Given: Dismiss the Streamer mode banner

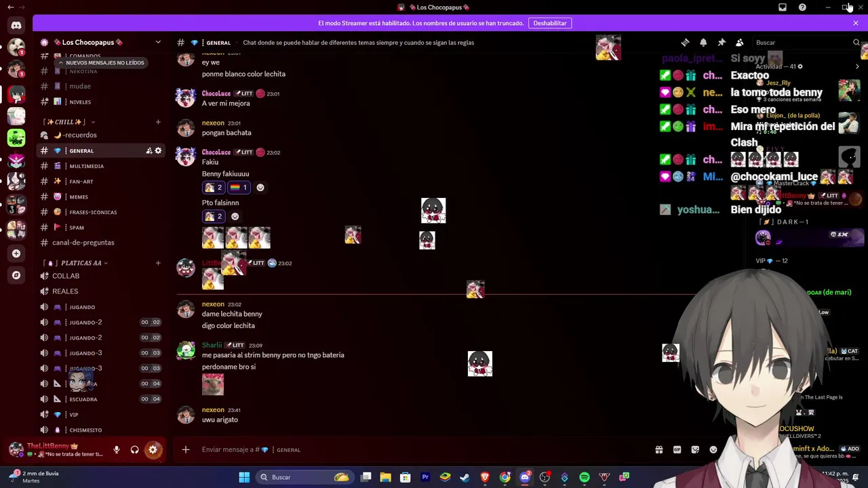Looking at the screenshot, I should coord(856,23).
